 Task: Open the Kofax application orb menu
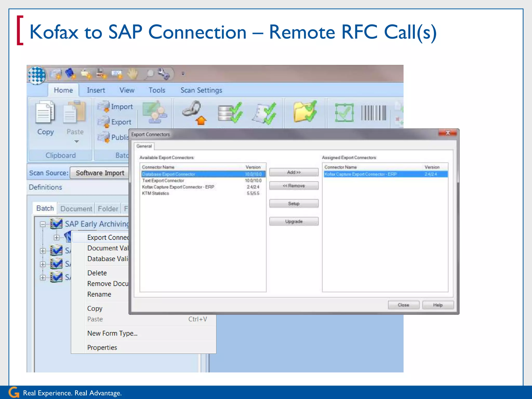37,75
